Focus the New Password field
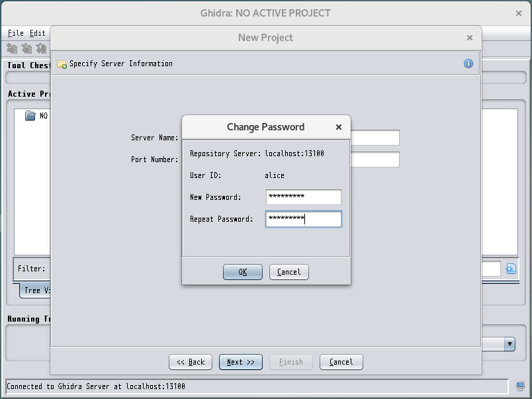 [x=304, y=197]
